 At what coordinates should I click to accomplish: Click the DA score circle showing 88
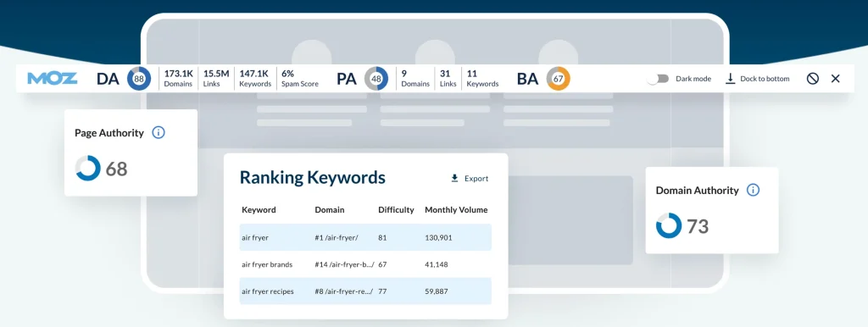139,79
